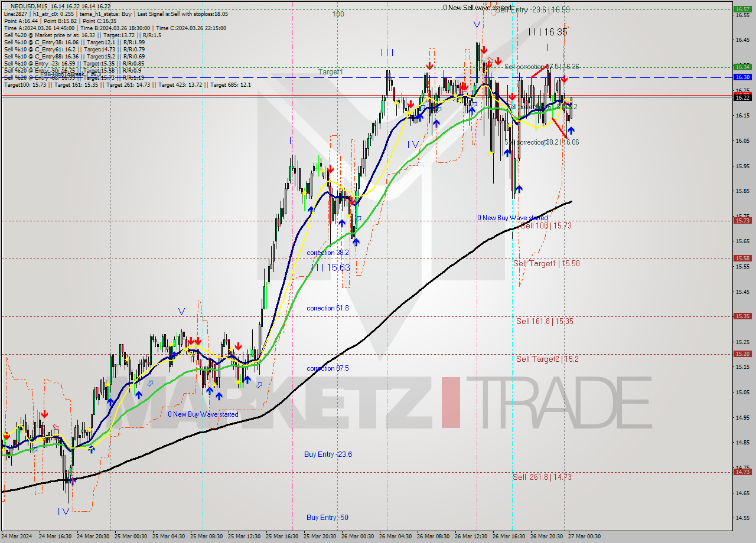The image size is (756, 543).
Task: Click the '26 Mar 08:30' time axis label
Action: click(434, 537)
